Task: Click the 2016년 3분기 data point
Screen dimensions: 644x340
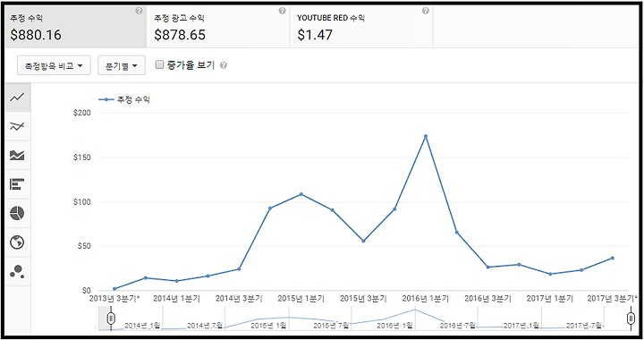Action: click(488, 268)
